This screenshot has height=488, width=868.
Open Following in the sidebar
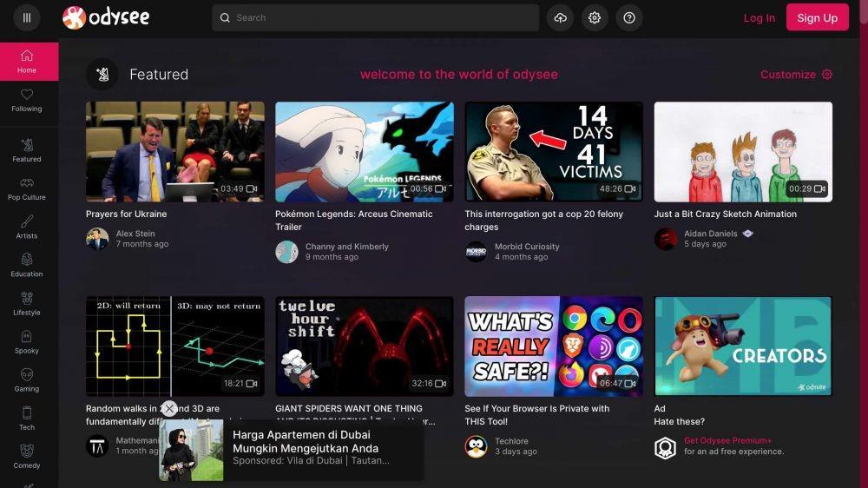click(27, 100)
